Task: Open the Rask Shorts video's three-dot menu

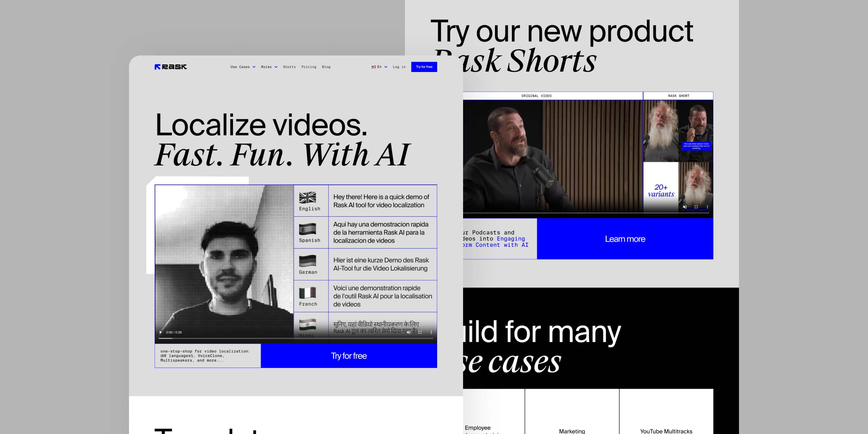Action: click(707, 207)
